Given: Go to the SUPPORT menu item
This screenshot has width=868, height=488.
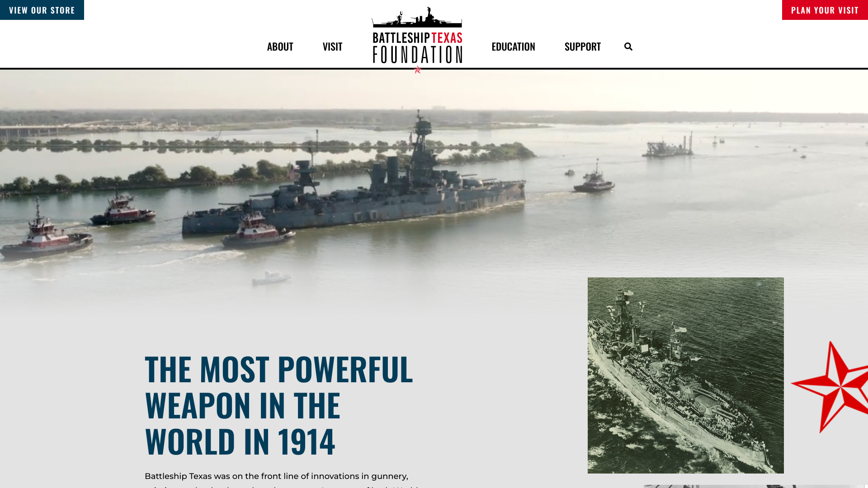Looking at the screenshot, I should (582, 47).
